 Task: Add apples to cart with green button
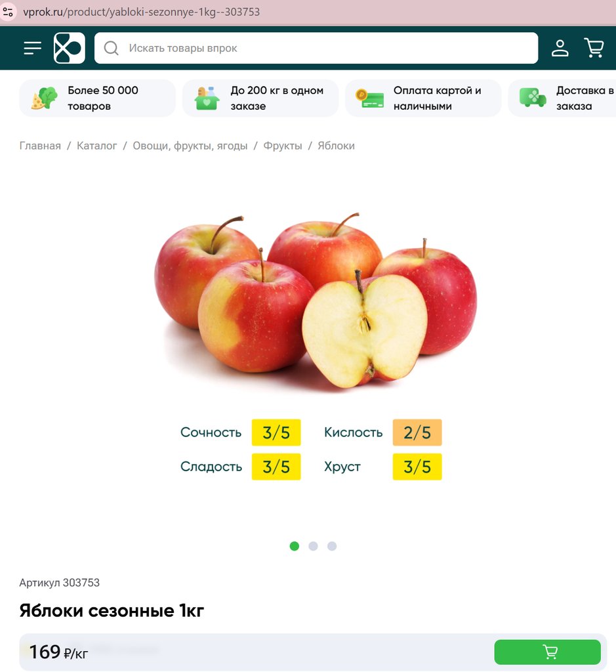click(x=548, y=652)
